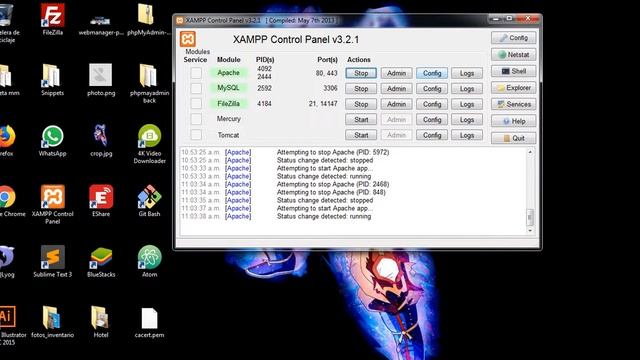View Mercury Logs
Screen dimensions: 640x360
[x=467, y=120]
